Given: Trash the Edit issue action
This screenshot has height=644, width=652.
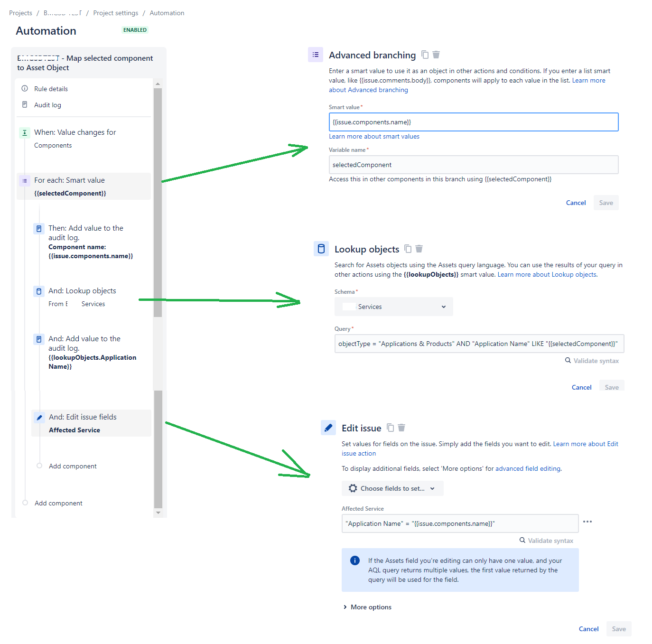Looking at the screenshot, I should (401, 428).
